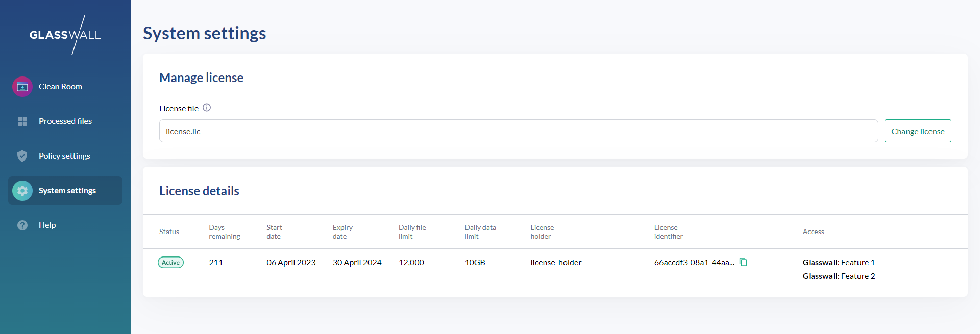
Task: Click the license.lic file input field
Action: (518, 131)
